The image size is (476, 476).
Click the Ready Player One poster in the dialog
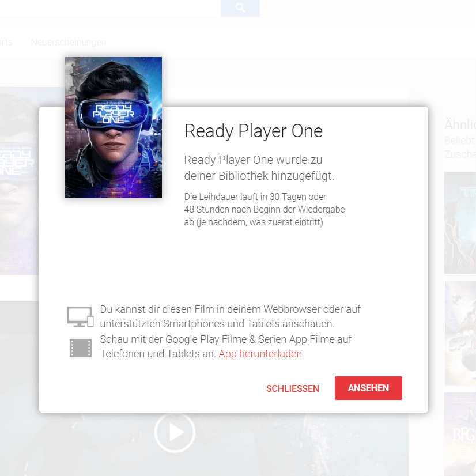click(113, 127)
